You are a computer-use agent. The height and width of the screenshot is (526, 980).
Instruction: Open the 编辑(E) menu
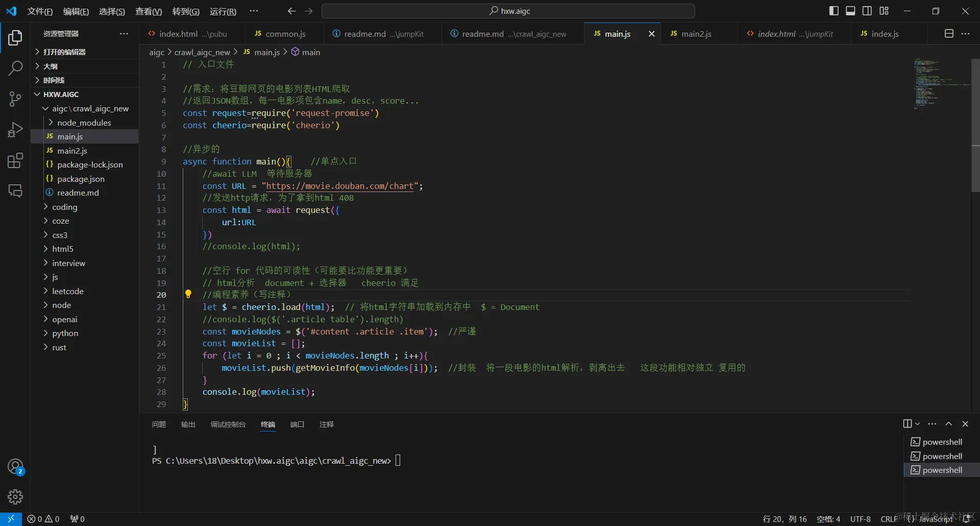76,11
